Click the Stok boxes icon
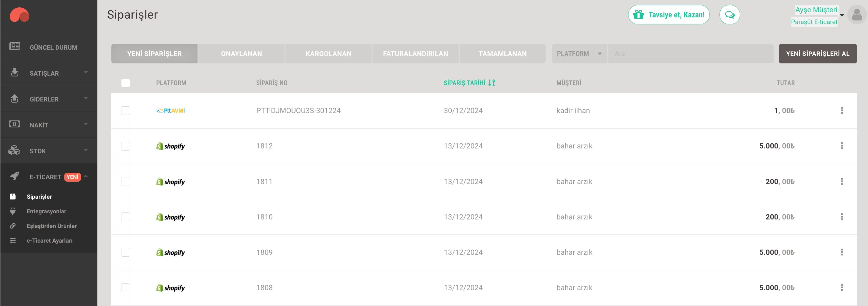This screenshot has width=868, height=306. 14,150
